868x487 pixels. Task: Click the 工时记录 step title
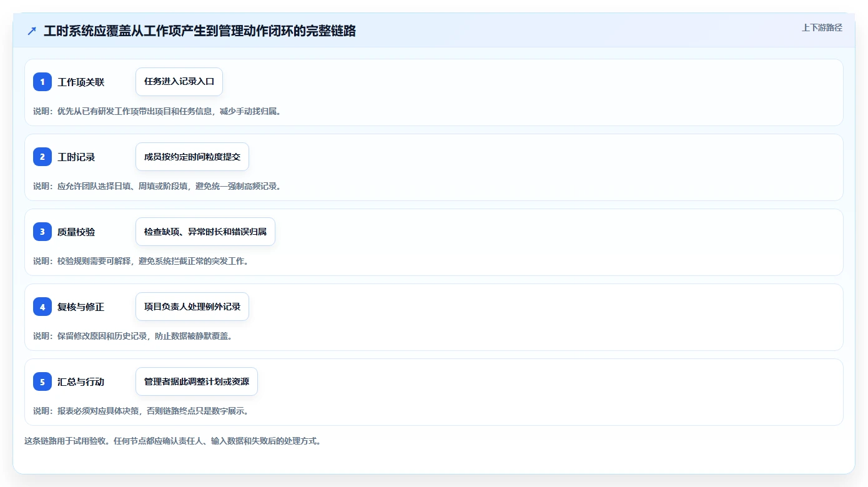tap(76, 157)
